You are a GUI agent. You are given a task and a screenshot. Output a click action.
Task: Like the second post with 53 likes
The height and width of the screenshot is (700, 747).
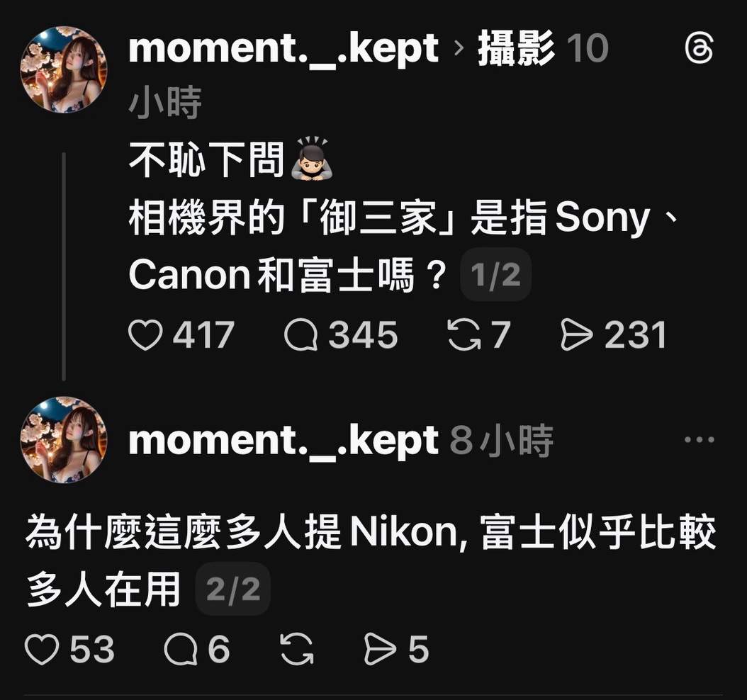pos(42,649)
